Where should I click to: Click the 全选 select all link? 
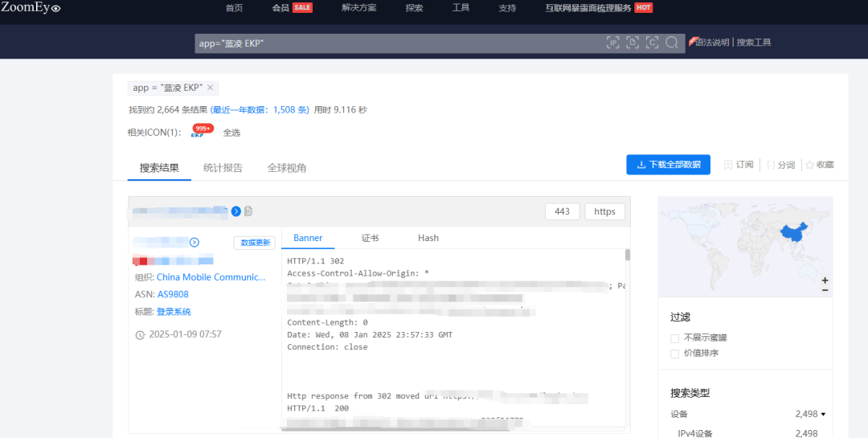coord(231,133)
